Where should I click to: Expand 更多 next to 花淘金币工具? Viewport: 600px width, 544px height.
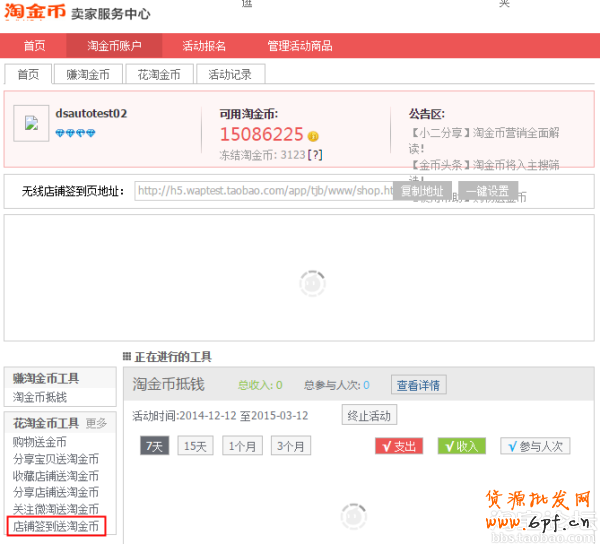pos(96,423)
